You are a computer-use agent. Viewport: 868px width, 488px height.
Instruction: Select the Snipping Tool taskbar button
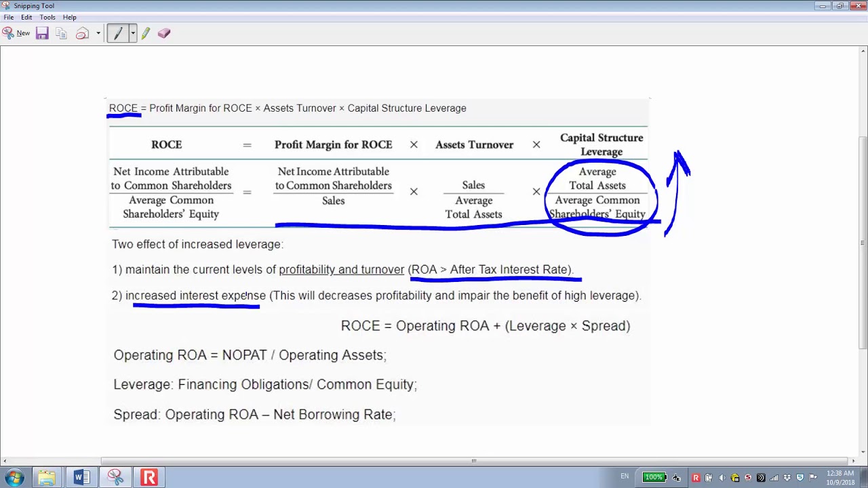[115, 478]
